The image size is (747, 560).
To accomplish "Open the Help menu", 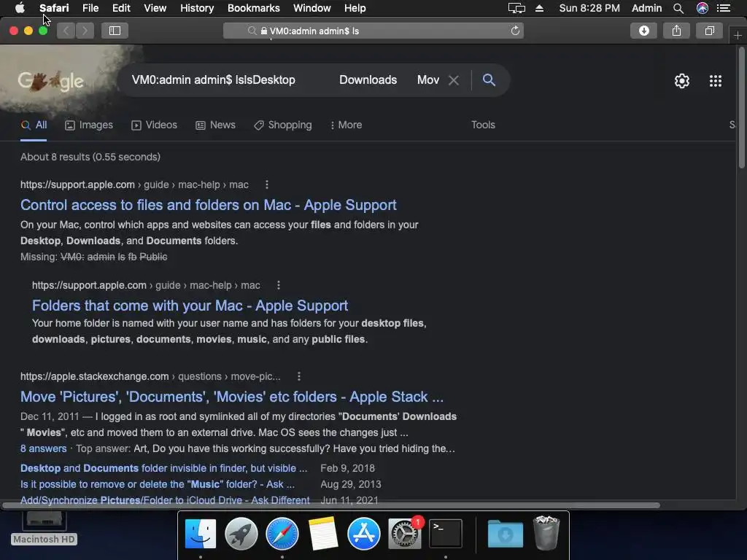I will (x=355, y=8).
